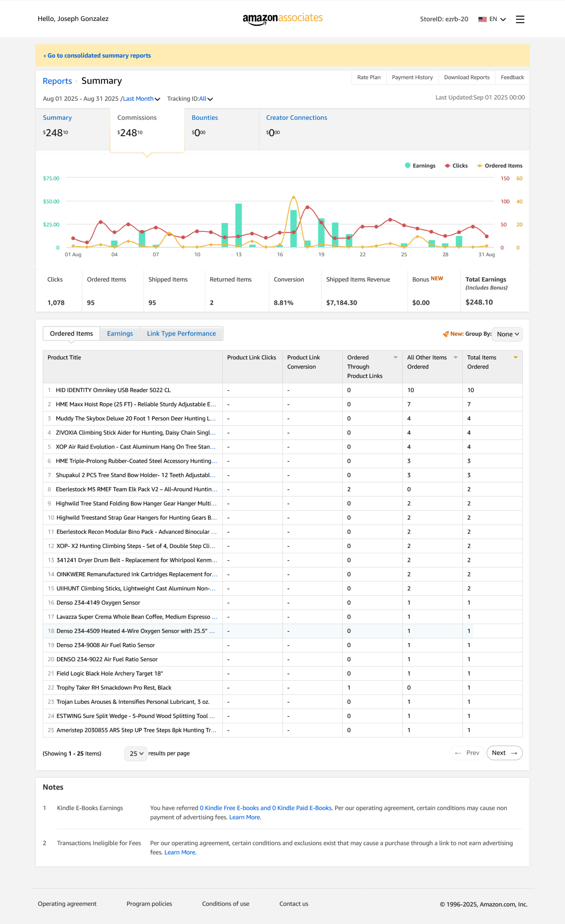565x924 pixels.
Task: Click the Prev page button
Action: [x=467, y=753]
